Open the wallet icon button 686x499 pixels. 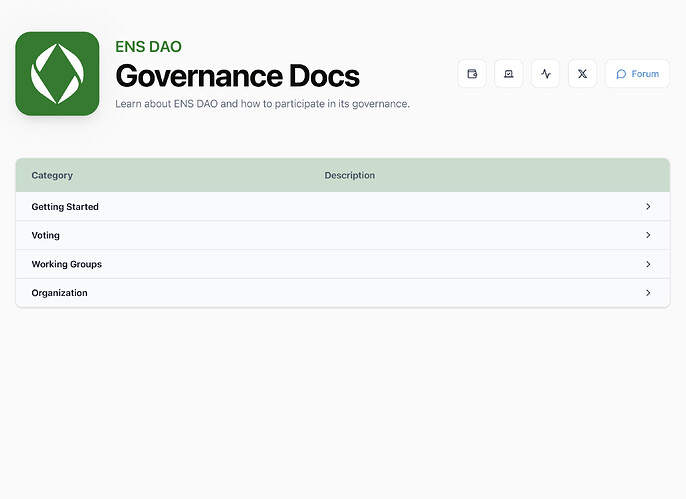472,74
